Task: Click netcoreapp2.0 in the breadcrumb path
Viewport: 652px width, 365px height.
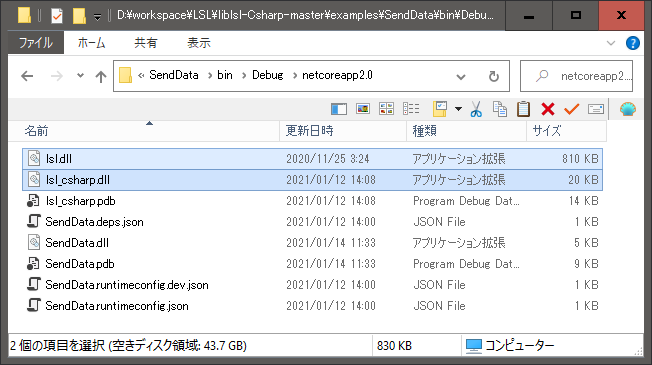Action: pyautogui.click(x=337, y=75)
